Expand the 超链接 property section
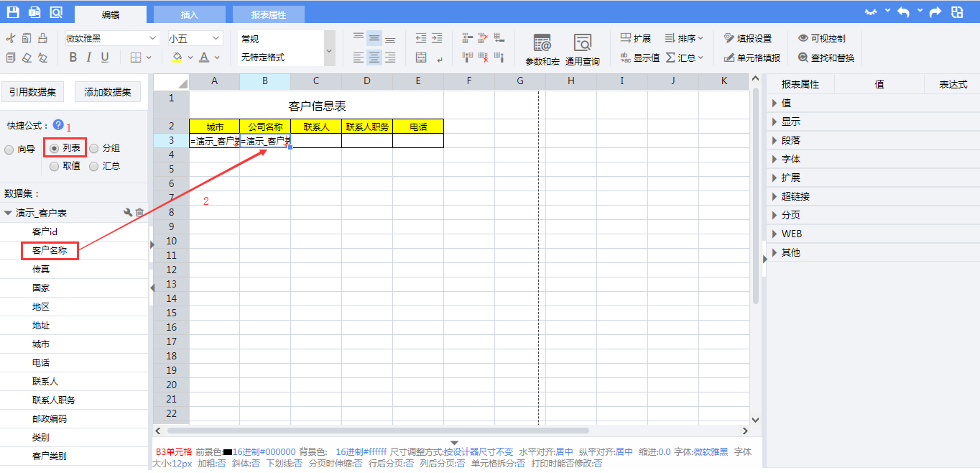 click(x=795, y=196)
